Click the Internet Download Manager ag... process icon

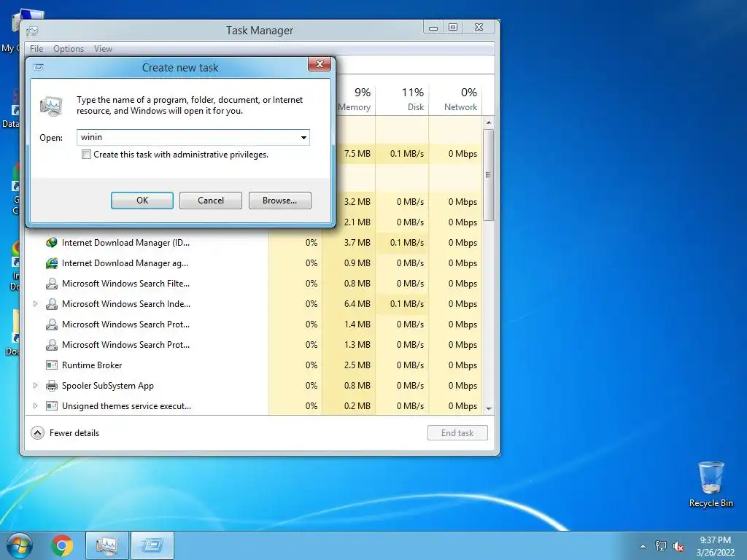[x=52, y=263]
